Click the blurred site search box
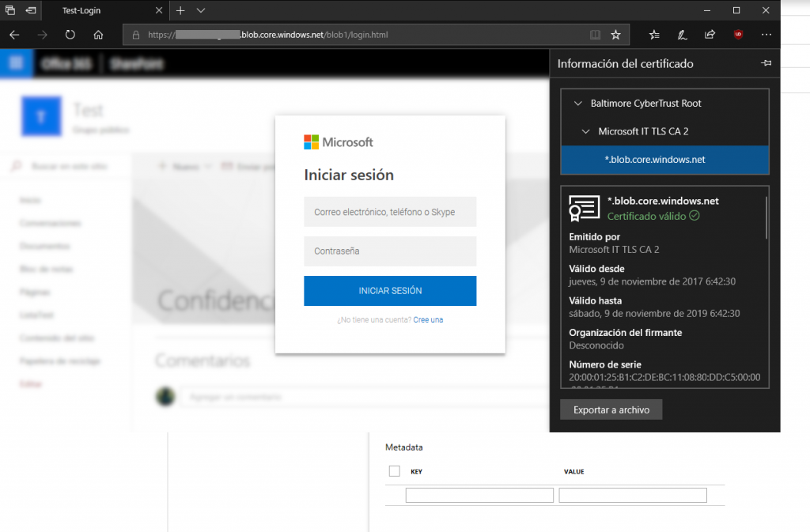The width and height of the screenshot is (810, 532). point(65,166)
